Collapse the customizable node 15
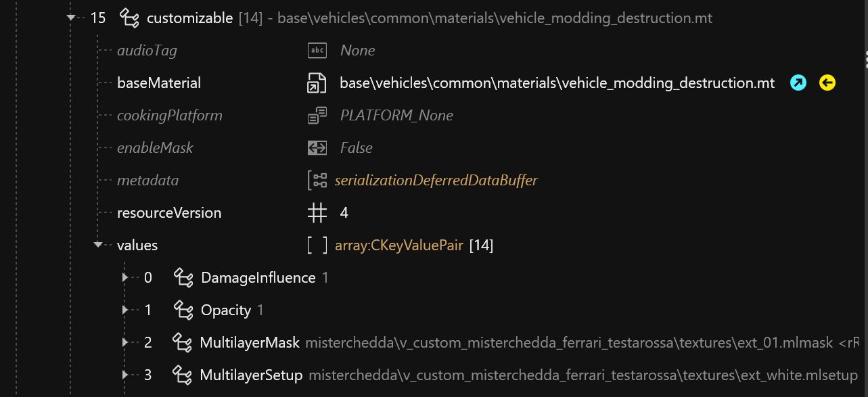Image resolution: width=868 pixels, height=397 pixels. point(72,18)
